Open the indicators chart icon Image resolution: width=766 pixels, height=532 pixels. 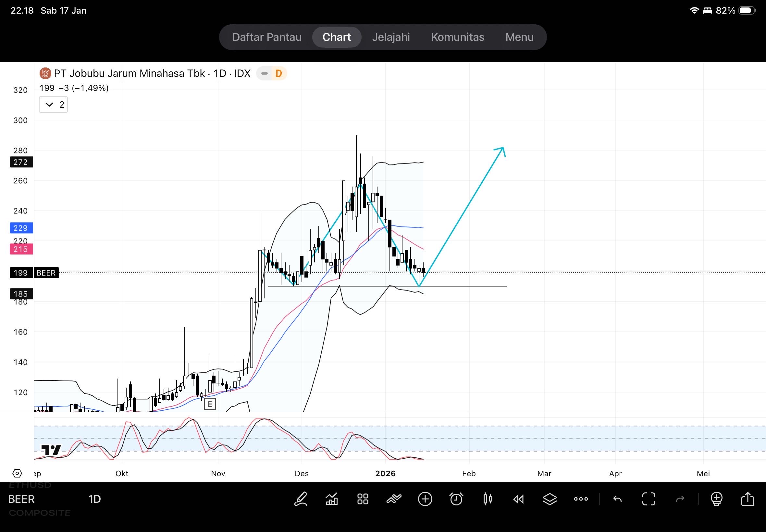pos(331,499)
